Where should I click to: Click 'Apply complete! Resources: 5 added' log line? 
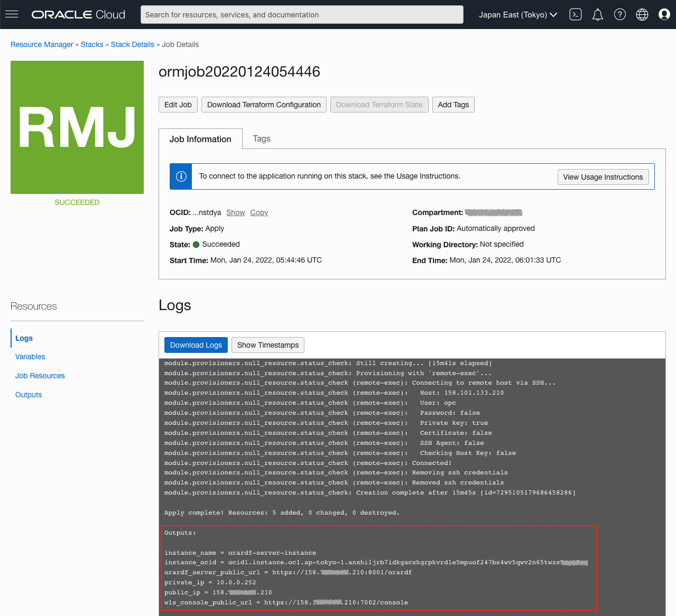pos(282,513)
